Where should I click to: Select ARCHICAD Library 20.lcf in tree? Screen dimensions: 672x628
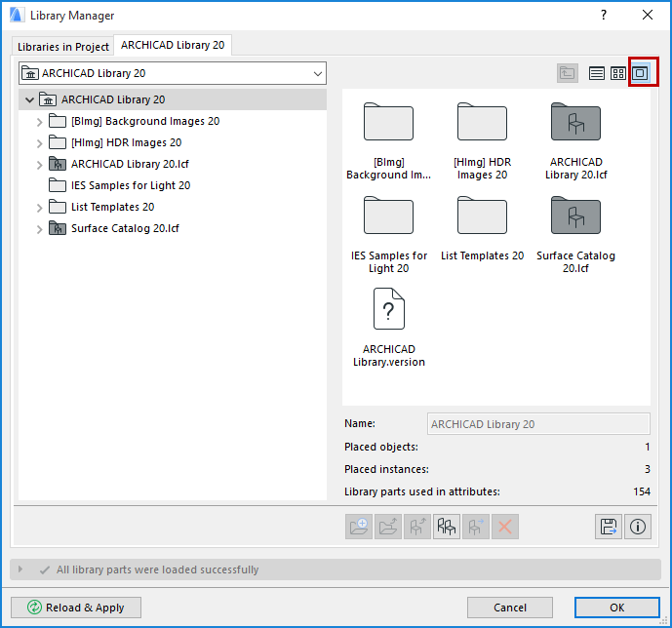[x=130, y=164]
